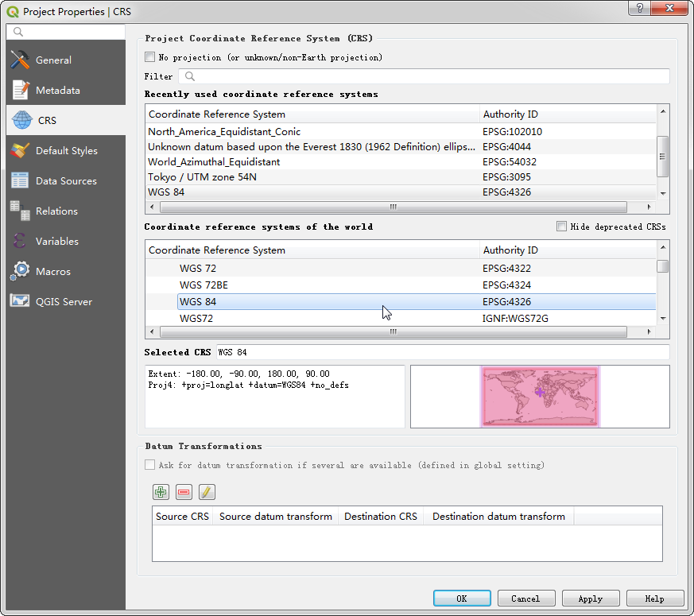Click the Apply button
This screenshot has width=694, height=616.
tap(591, 599)
